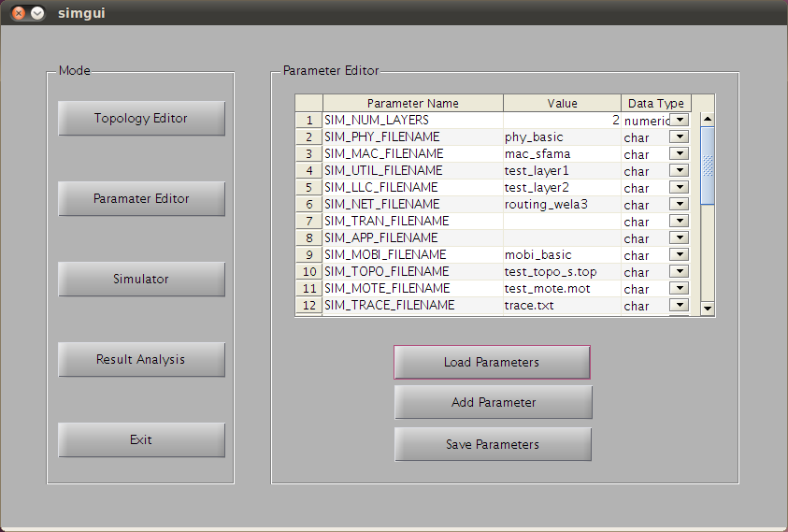This screenshot has height=532, width=788.
Task: Click the table scrollbar up arrow
Action: [x=708, y=119]
